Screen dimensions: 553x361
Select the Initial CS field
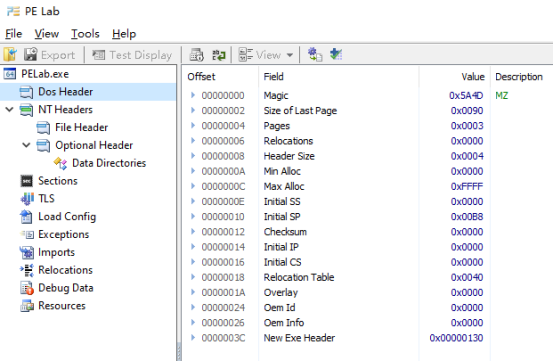coord(282,262)
